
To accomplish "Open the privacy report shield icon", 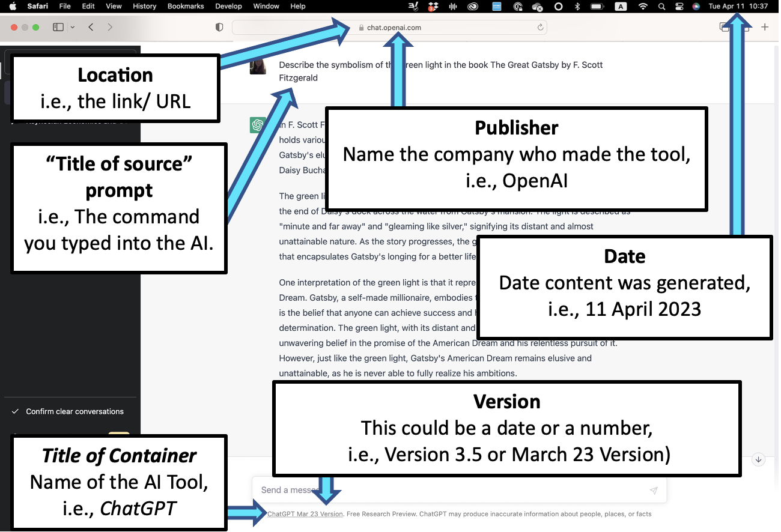I will [x=219, y=27].
